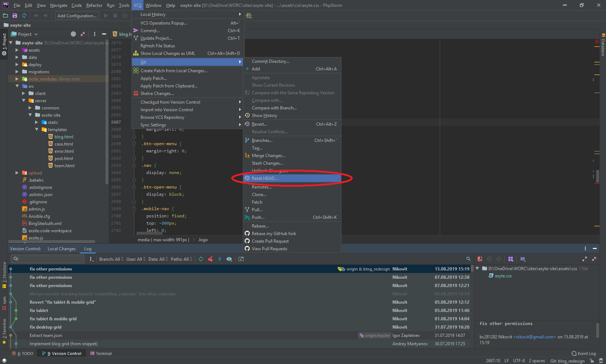The height and width of the screenshot is (364, 606).
Task: Click the Open folder toolbar icon
Action: pyautogui.click(x=5, y=16)
